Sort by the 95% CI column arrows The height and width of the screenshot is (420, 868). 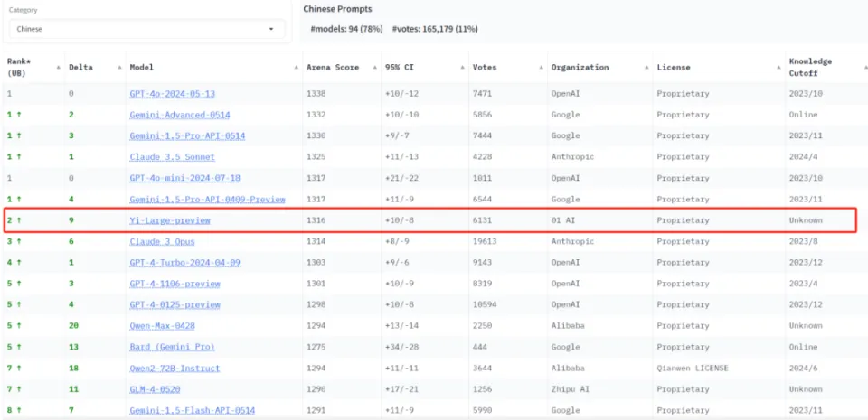(x=460, y=68)
